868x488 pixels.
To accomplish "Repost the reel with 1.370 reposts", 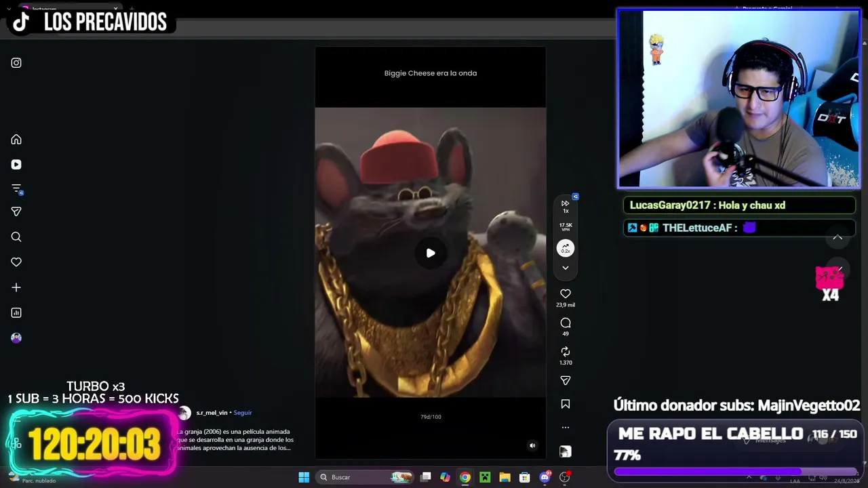I will (566, 351).
